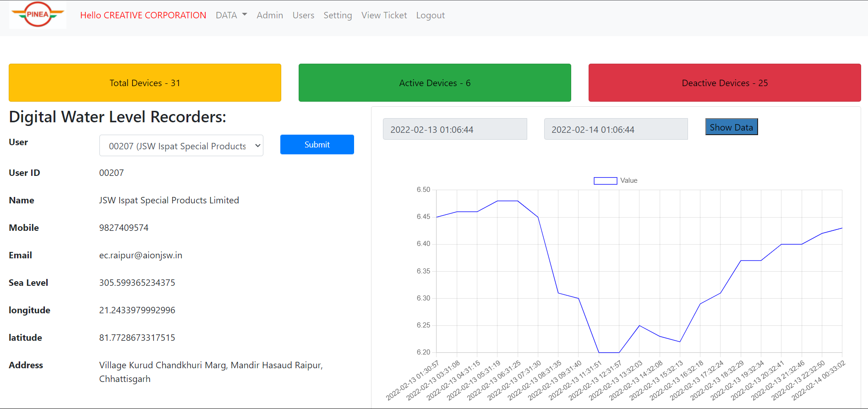
Task: Click the chart's final data point at 00:33:02
Action: (x=842, y=228)
